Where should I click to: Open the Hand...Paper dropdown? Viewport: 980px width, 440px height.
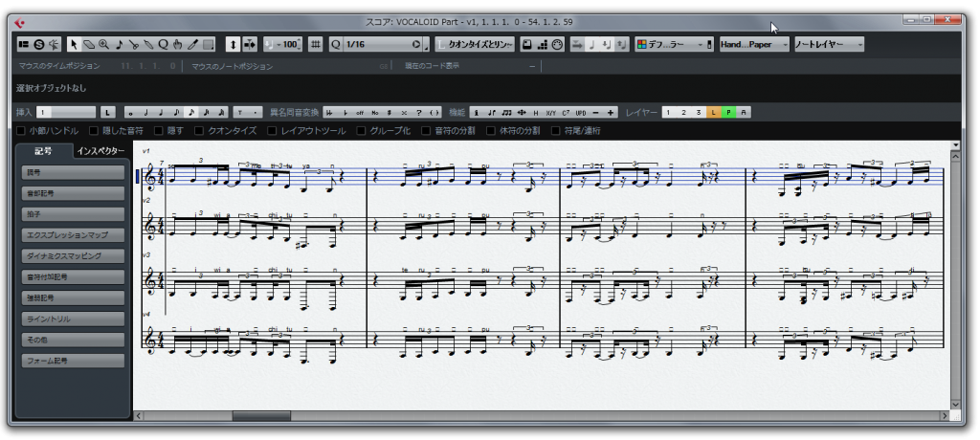pyautogui.click(x=754, y=44)
